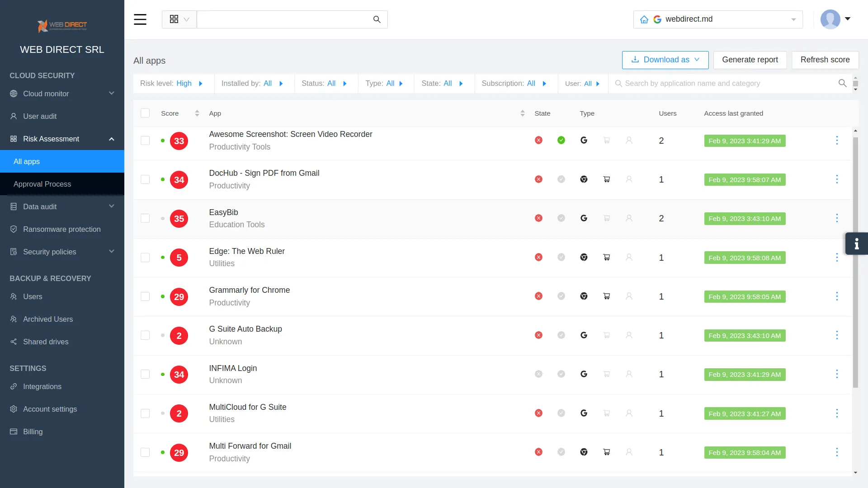Open row actions for Edge: The Web Ruler
Viewport: 868px width, 488px height.
pyautogui.click(x=837, y=258)
